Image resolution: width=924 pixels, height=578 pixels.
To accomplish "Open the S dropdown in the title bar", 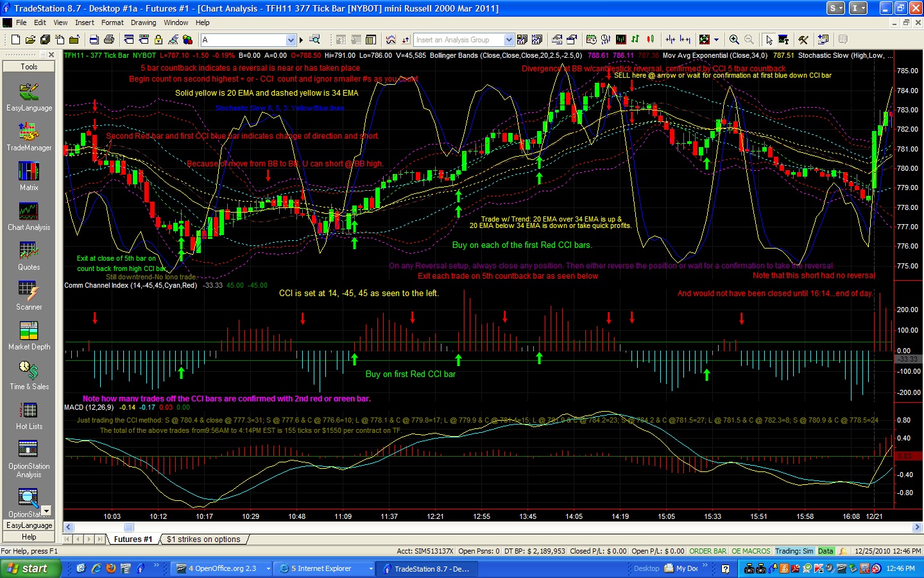I will [836, 8].
